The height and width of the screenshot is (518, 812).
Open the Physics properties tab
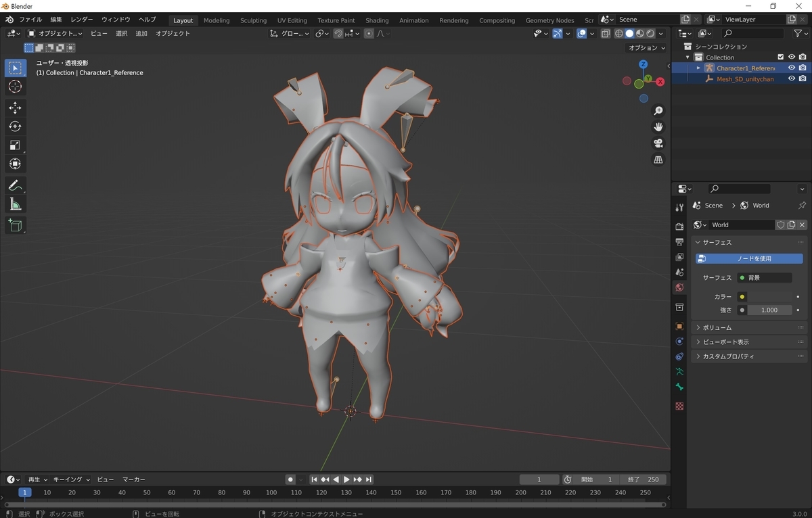679,342
